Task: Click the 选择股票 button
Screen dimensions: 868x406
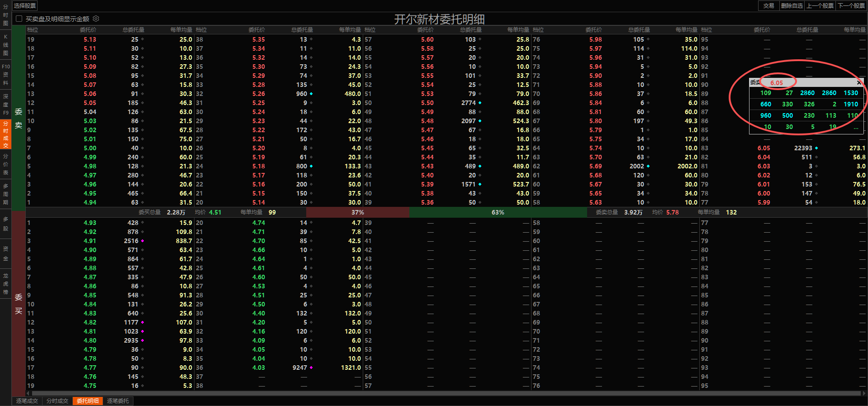Action: point(25,5)
